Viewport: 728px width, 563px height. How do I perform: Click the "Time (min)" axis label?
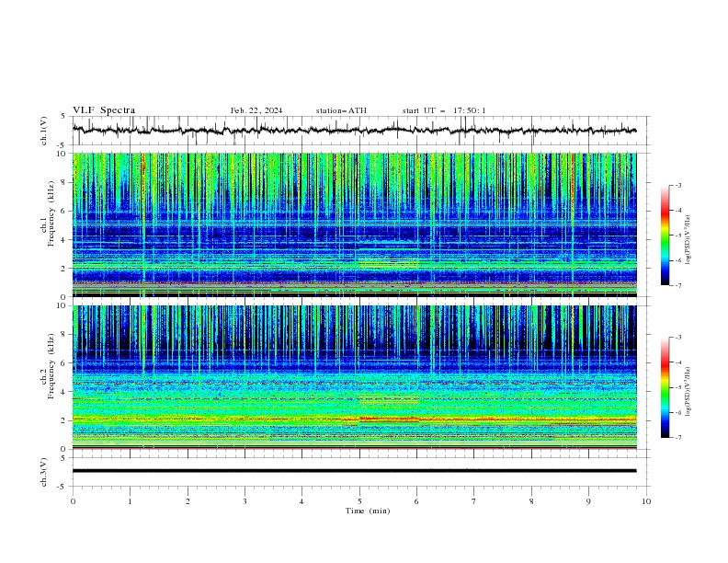368,511
